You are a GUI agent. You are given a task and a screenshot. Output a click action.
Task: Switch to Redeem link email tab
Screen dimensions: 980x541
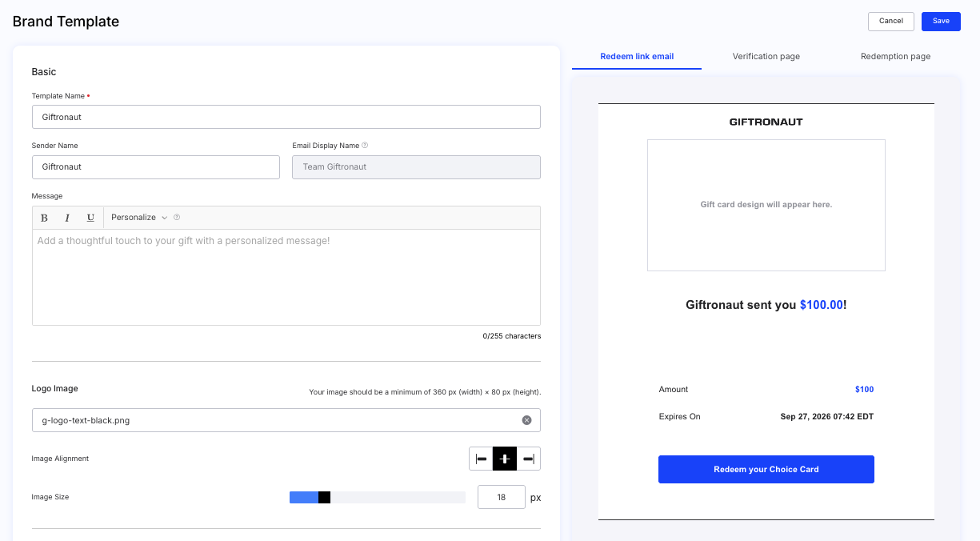637,57
